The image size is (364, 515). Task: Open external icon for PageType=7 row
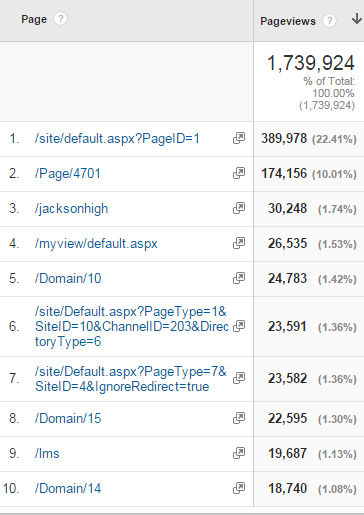[x=239, y=378]
